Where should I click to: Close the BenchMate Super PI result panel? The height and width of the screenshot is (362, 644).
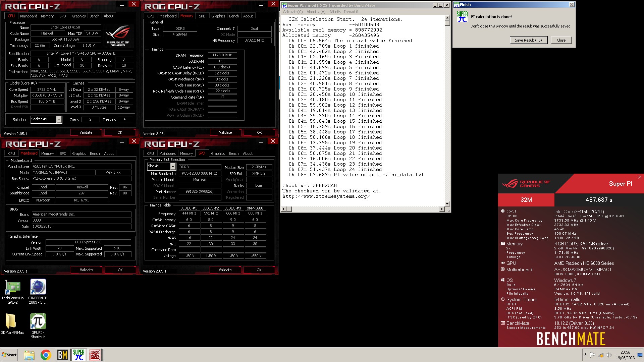tap(640, 177)
